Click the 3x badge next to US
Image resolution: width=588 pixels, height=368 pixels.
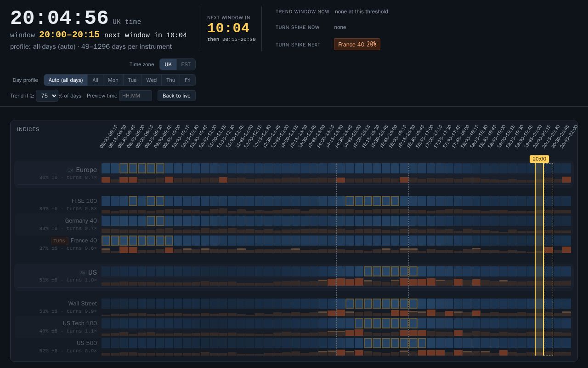coord(83,273)
